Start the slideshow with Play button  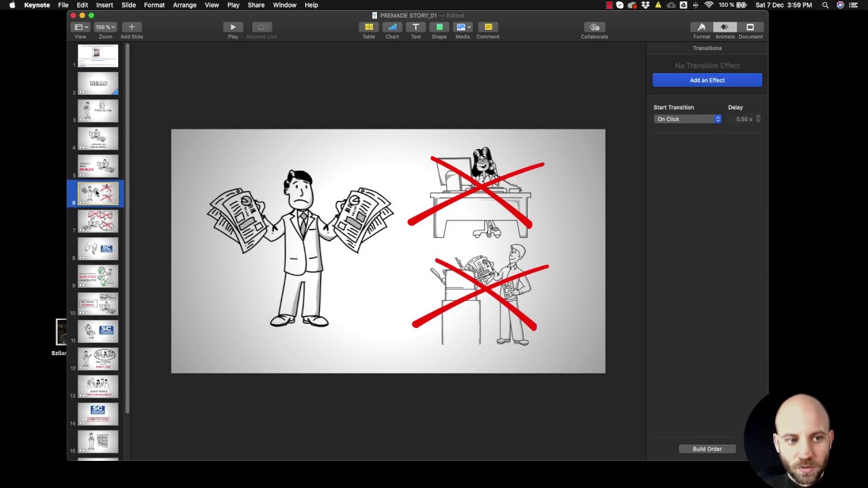tap(233, 27)
